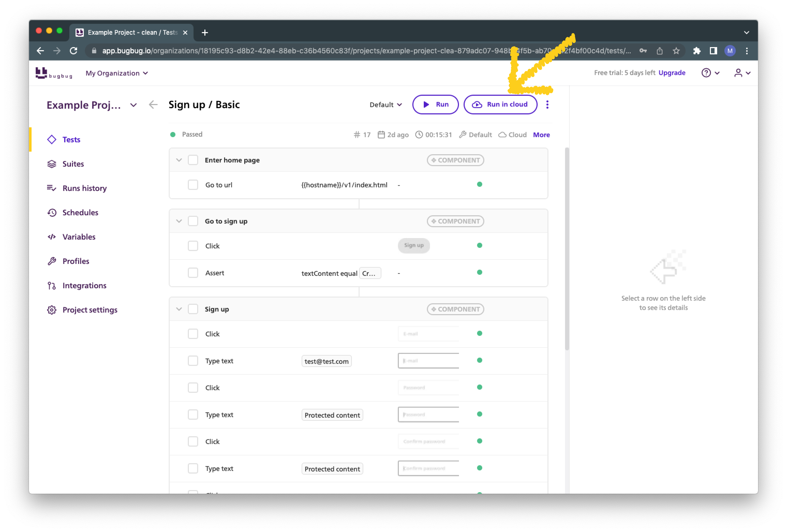The image size is (787, 532).
Task: Click the Upgrade link
Action: [672, 73]
